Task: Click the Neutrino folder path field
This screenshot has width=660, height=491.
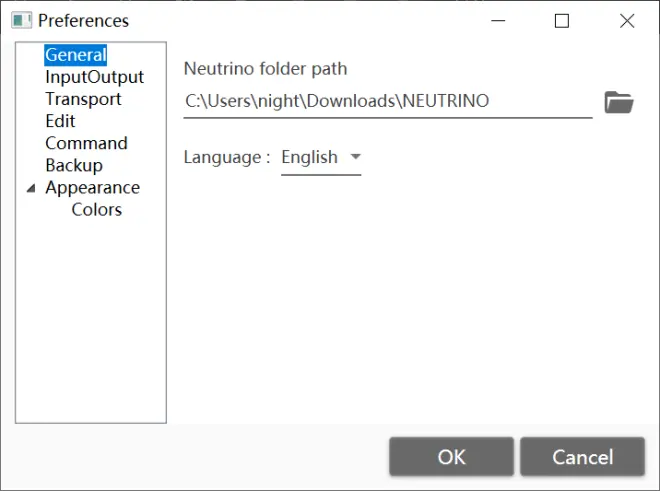Action: tap(388, 101)
